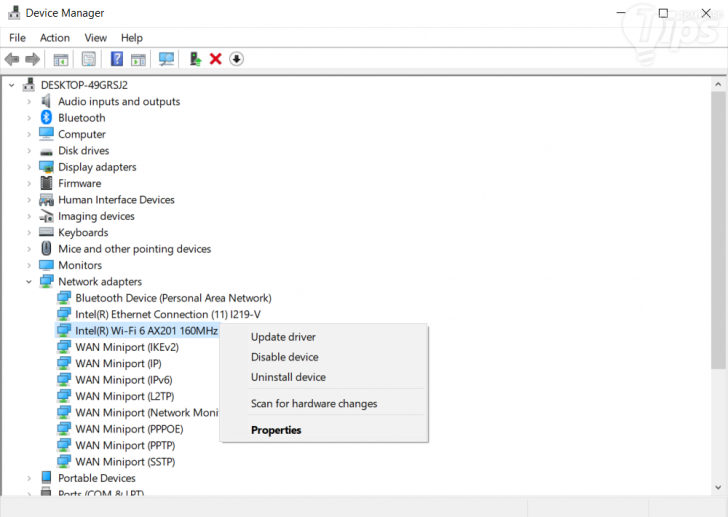Select WAN Miniport (Network Monitor) entry
The height and width of the screenshot is (517, 728).
[146, 413]
